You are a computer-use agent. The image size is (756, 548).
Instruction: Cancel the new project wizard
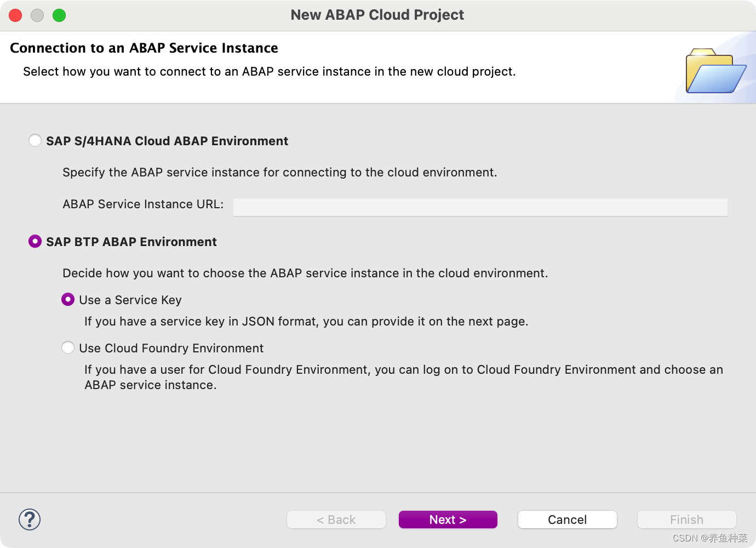click(x=567, y=520)
